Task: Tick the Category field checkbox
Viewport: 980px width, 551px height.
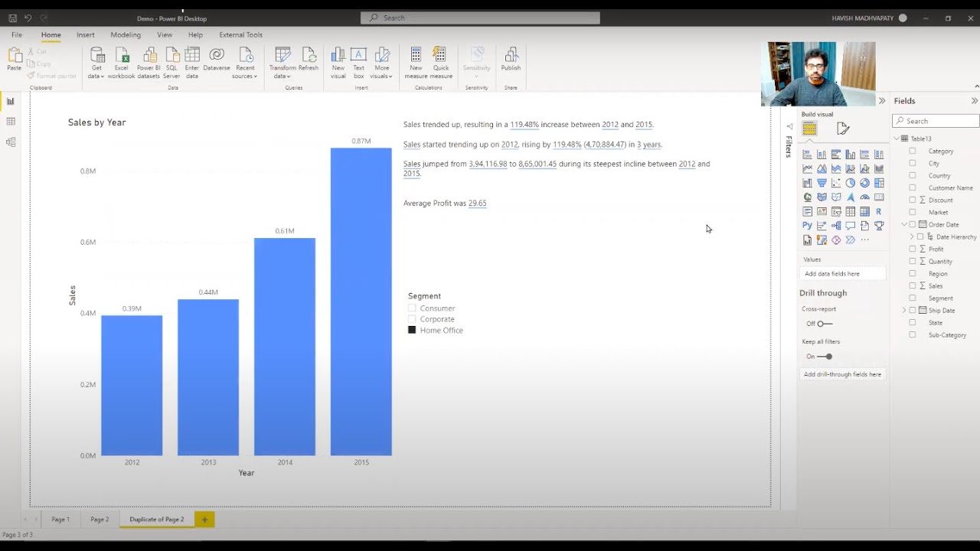Action: click(912, 151)
